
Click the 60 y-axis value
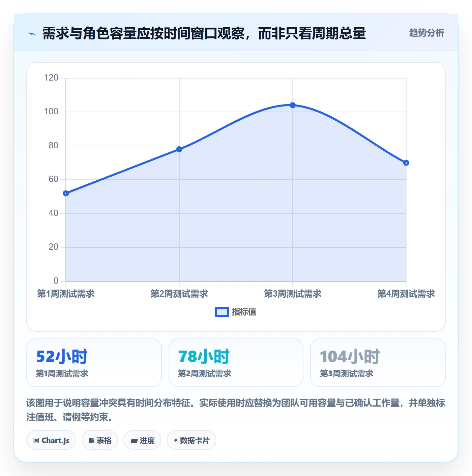pyautogui.click(x=54, y=179)
